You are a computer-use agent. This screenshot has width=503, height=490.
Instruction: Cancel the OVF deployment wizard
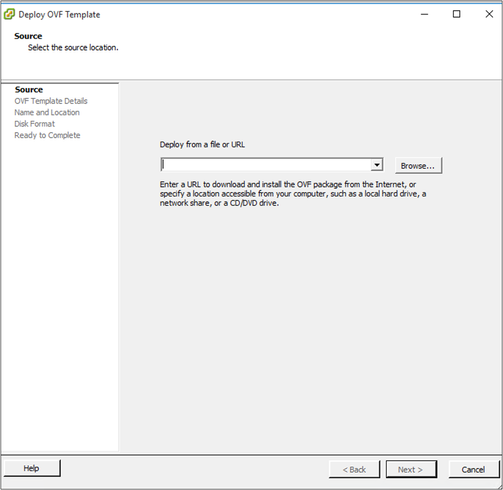point(474,469)
